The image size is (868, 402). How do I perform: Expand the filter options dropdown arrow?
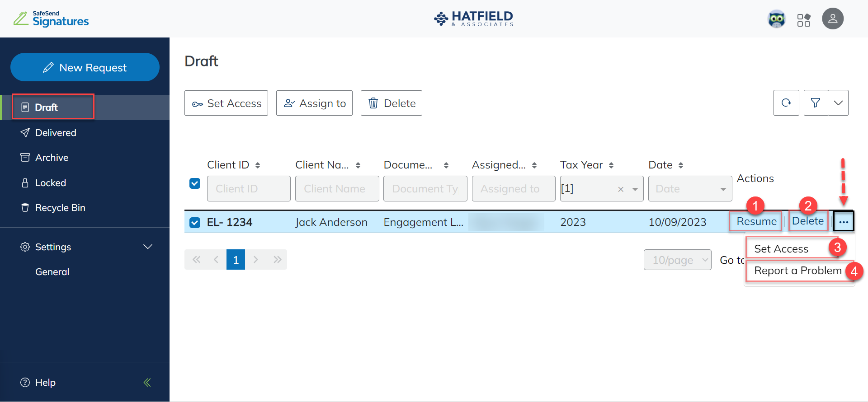coord(838,103)
